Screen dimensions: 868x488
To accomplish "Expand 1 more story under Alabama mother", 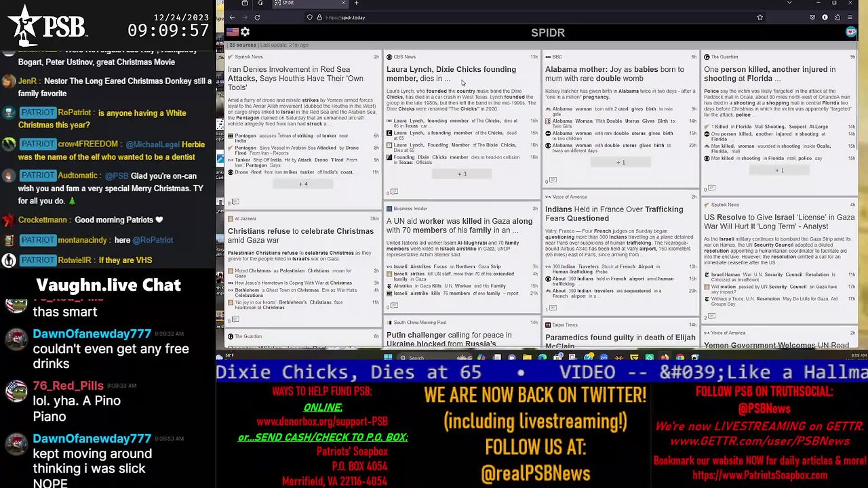I will (620, 163).
